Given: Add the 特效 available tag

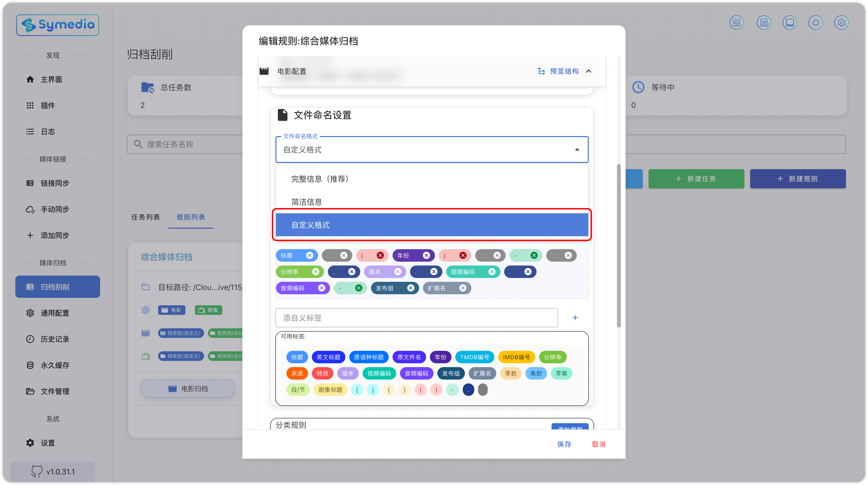Looking at the screenshot, I should pyautogui.click(x=322, y=373).
